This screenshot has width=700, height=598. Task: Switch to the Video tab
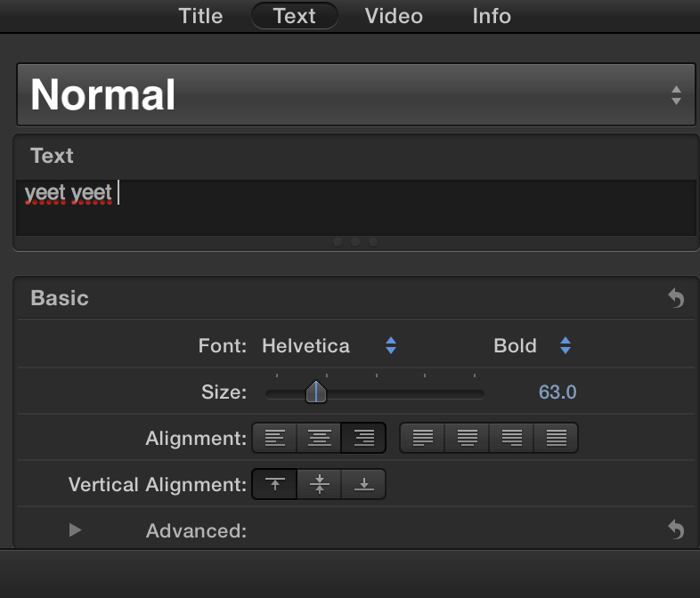point(394,16)
